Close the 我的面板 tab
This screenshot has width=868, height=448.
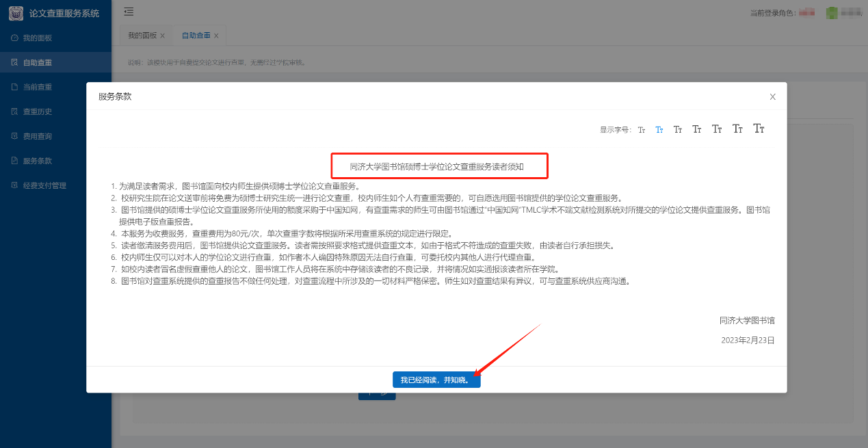162,36
